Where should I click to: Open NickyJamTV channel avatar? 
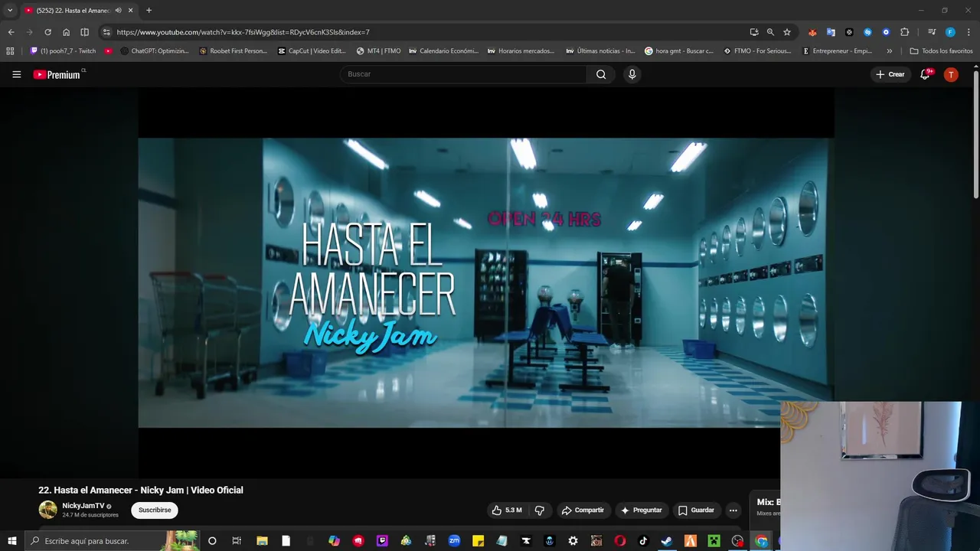pyautogui.click(x=48, y=510)
